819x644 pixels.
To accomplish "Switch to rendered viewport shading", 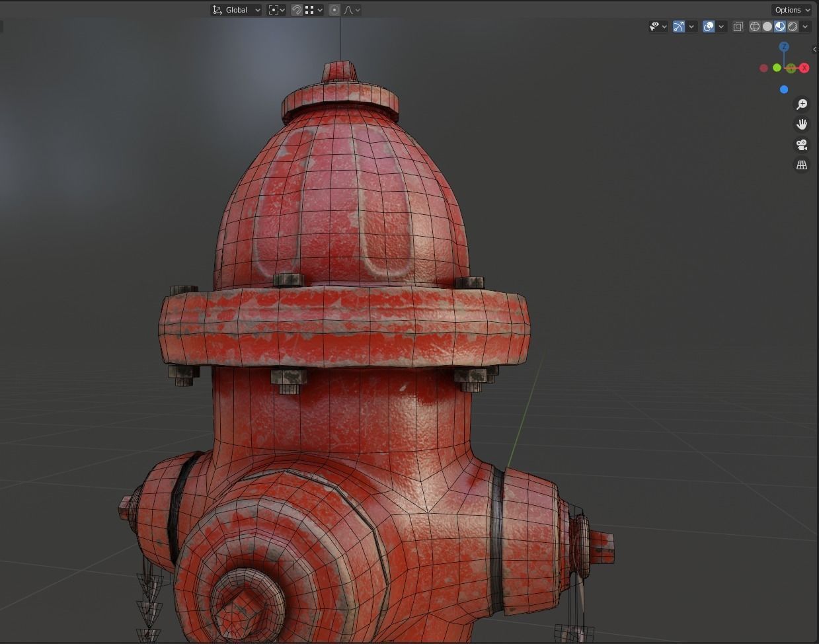I will pos(793,26).
